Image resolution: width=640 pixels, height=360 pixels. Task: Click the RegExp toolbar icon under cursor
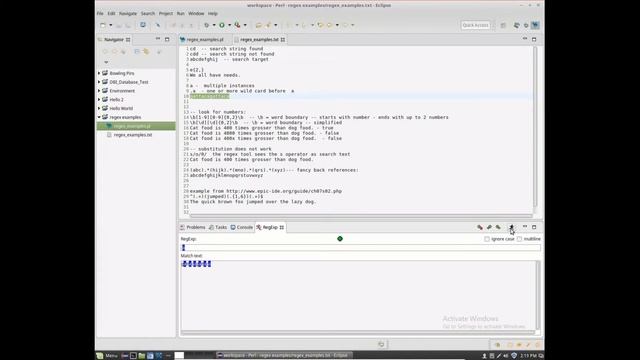coord(511,227)
